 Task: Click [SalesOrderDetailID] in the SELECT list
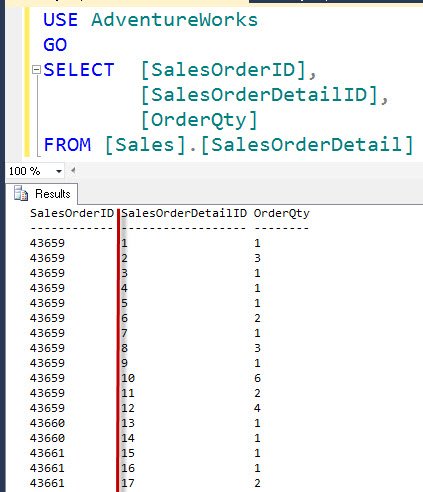pyautogui.click(x=260, y=95)
